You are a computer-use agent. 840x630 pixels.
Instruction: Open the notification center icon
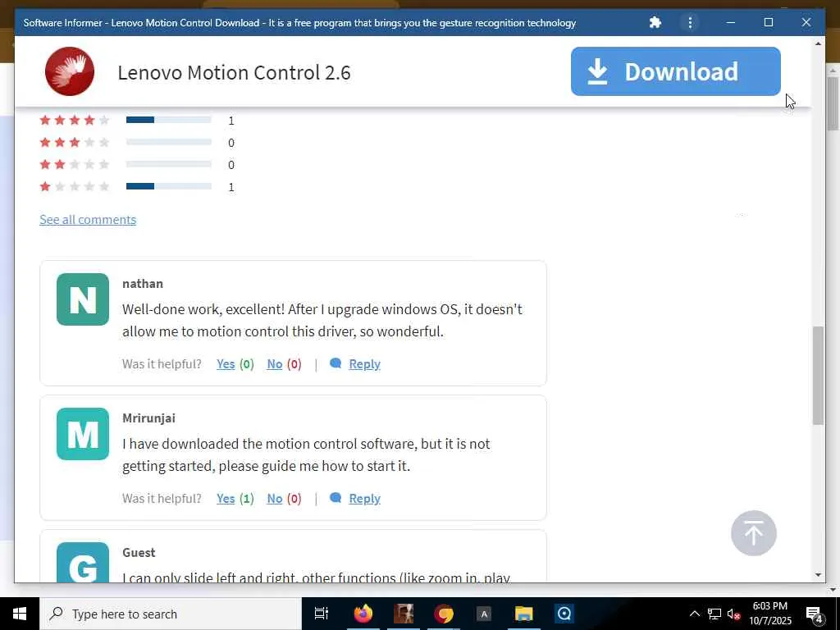coord(814,614)
